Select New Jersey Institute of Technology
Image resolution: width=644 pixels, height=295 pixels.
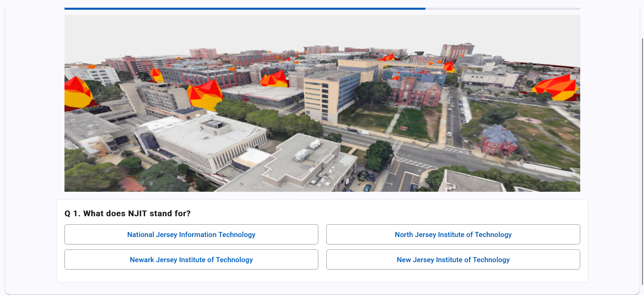[453, 259]
